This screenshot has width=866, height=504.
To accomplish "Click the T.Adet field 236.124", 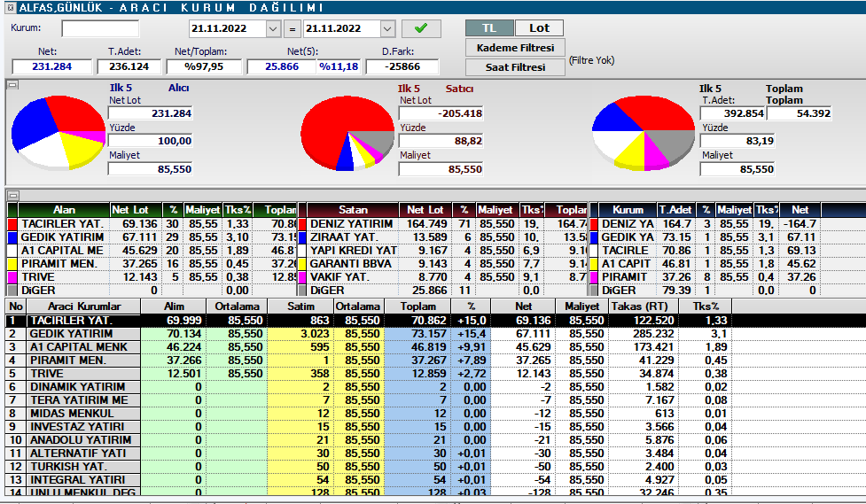I will pos(129,66).
